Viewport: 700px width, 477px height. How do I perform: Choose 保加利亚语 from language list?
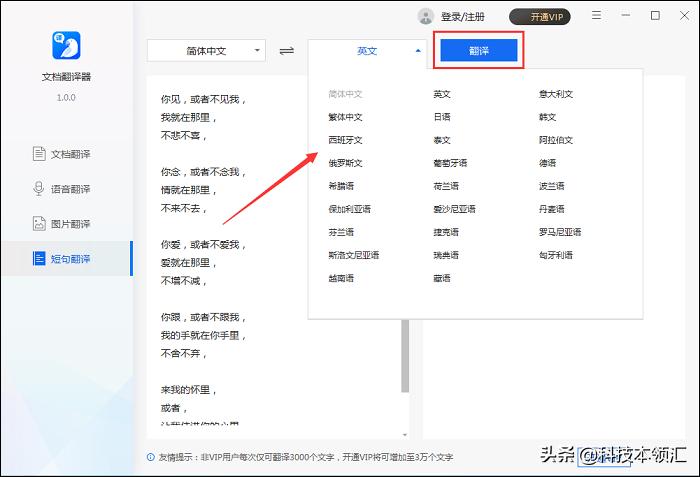(350, 209)
